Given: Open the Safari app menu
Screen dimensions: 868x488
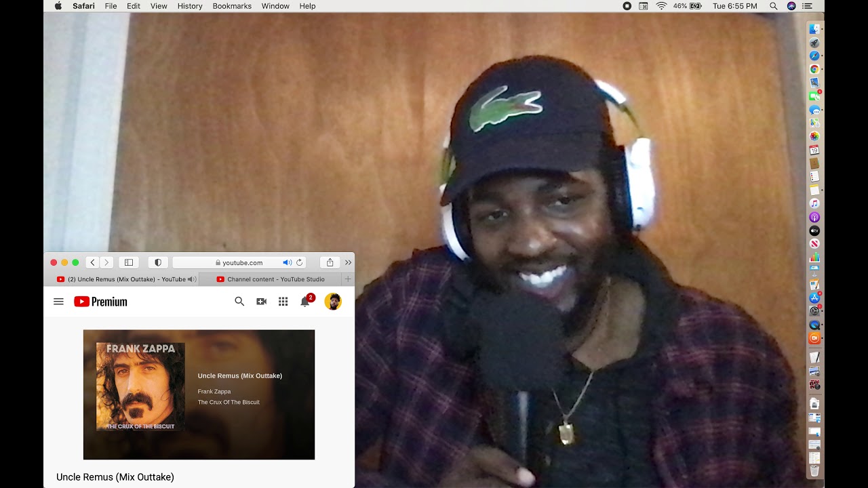Looking at the screenshot, I should pyautogui.click(x=84, y=6).
